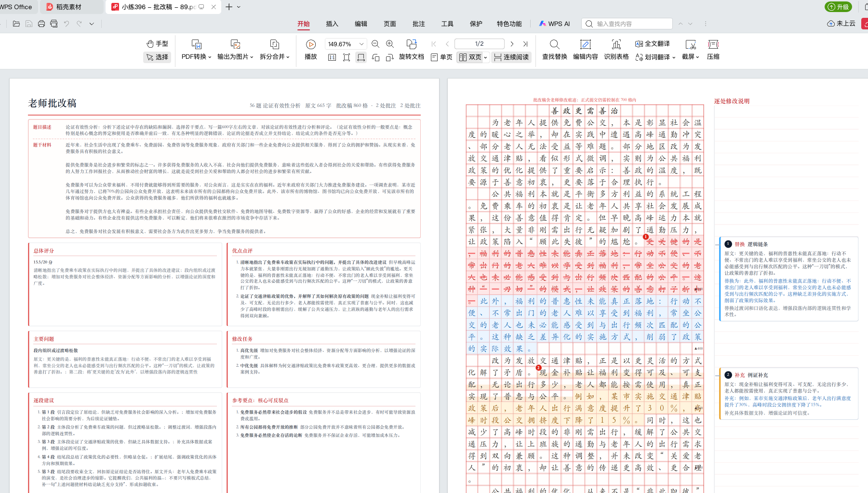This screenshot has height=493, width=868.
Task: Switch to 开始 ribbon tab
Action: click(x=304, y=24)
